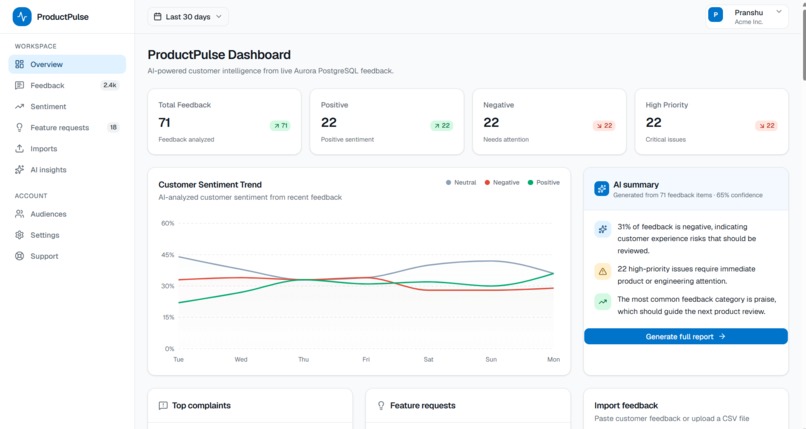Image resolution: width=806 pixels, height=429 pixels.
Task: Click the Sentiment trend icon in sidebar
Action: [20, 106]
